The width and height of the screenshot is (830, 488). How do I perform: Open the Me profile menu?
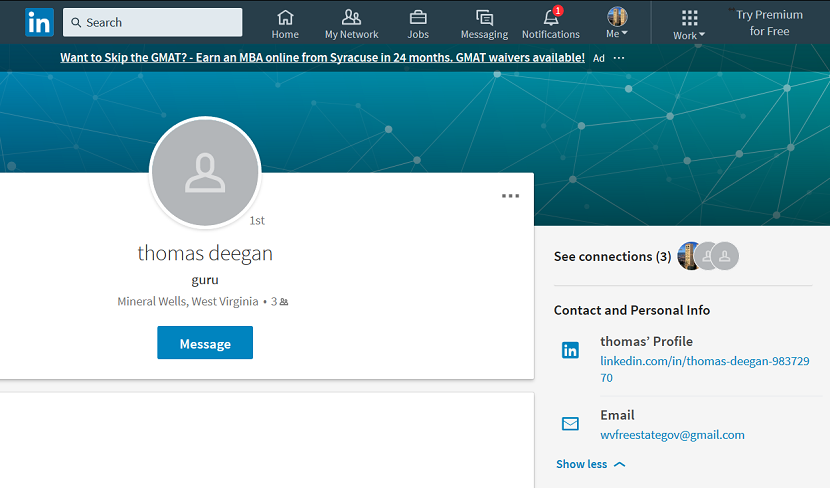pos(617,23)
